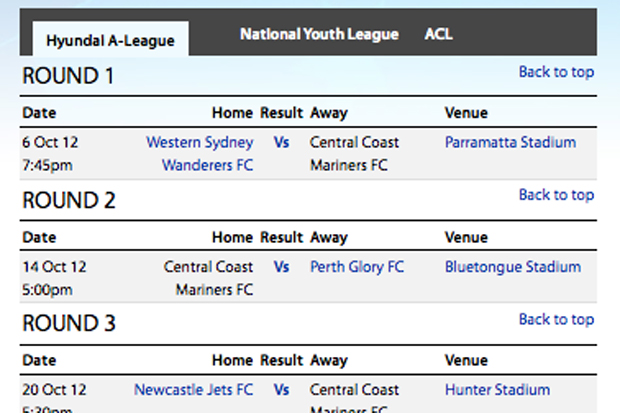
Task: Open the National Youth League tab
Action: (x=319, y=34)
